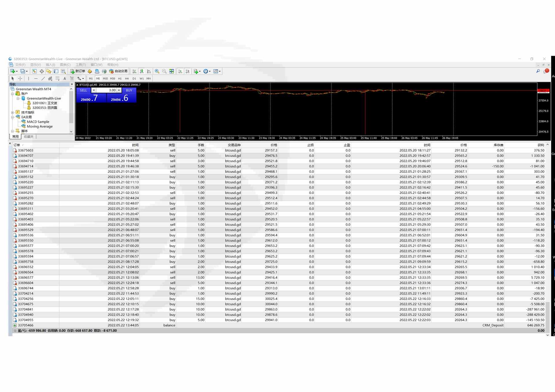Click the 3.00 volume input field

106,90
